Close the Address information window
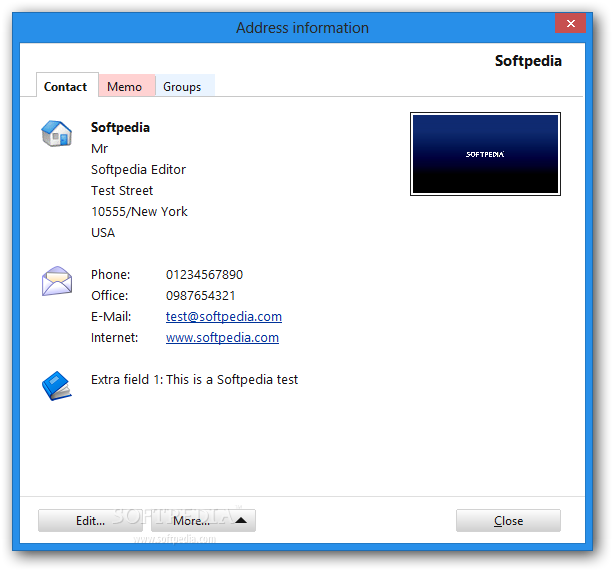613x571 pixels. click(x=570, y=23)
